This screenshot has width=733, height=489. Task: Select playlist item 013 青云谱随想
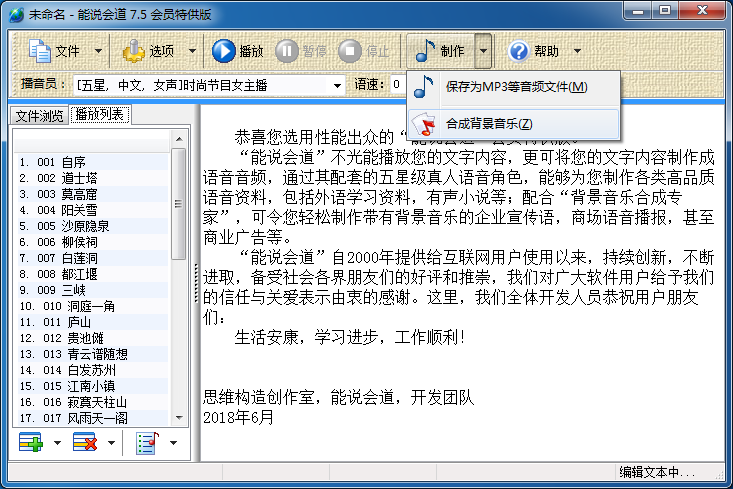click(x=93, y=354)
